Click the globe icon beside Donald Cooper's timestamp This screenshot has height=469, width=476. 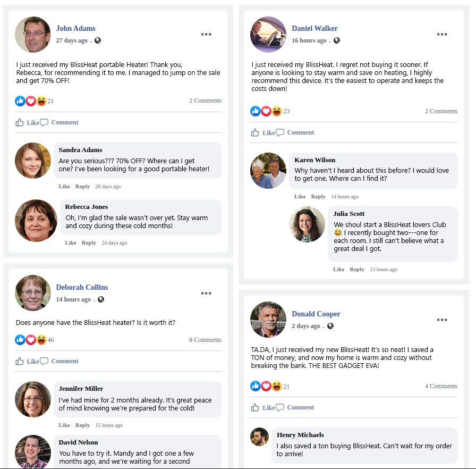click(330, 326)
